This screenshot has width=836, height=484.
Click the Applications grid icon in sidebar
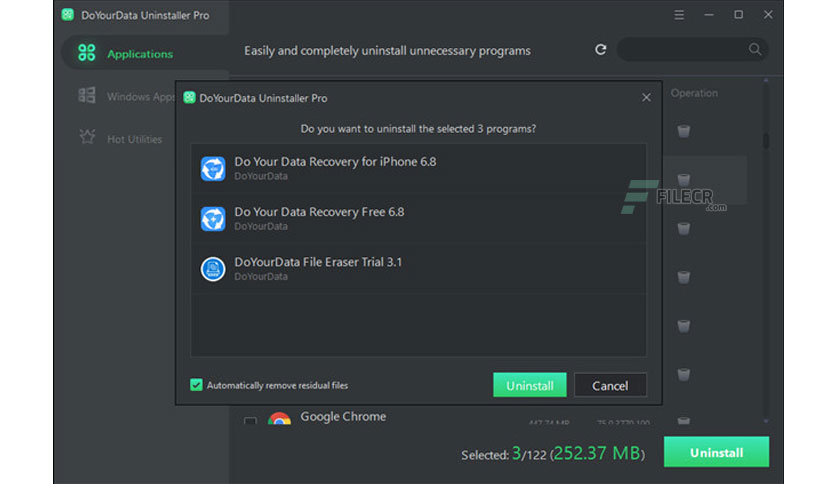pyautogui.click(x=86, y=53)
